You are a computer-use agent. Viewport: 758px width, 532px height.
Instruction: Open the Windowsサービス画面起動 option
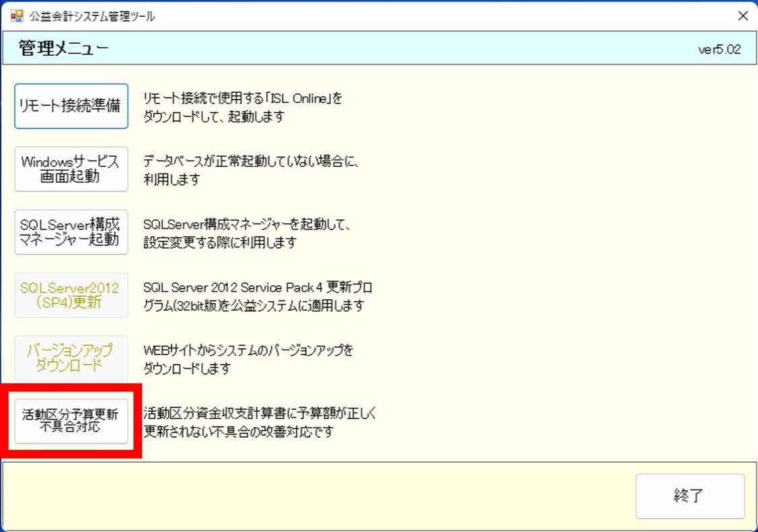71,169
